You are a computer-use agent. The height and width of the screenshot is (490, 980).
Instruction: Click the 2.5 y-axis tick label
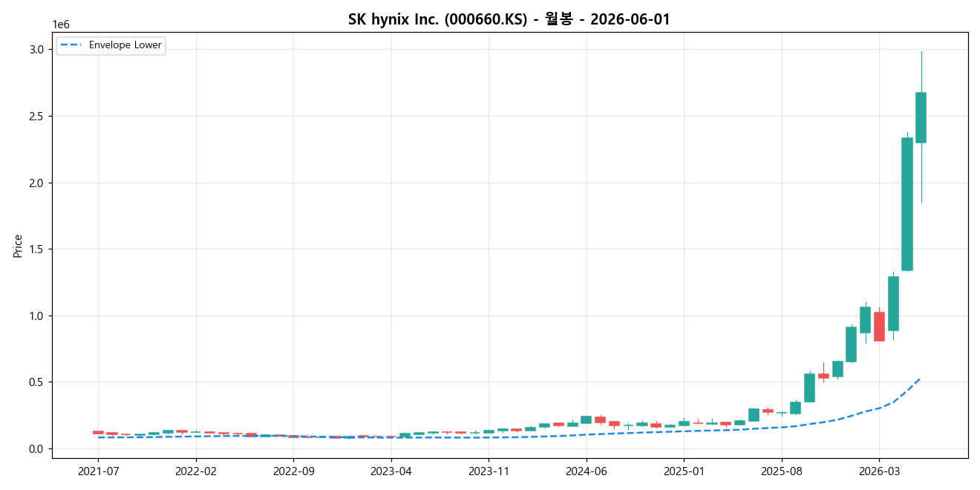coord(38,116)
